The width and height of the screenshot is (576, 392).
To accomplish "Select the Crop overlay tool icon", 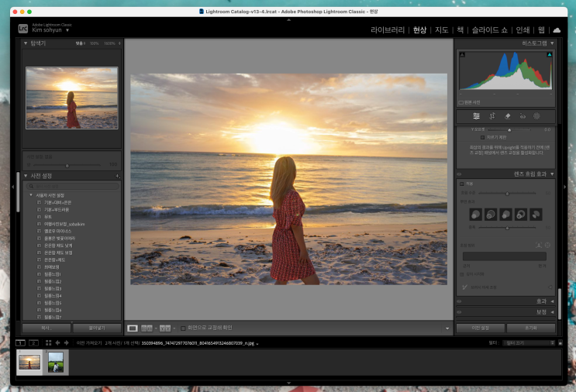I will tap(492, 116).
